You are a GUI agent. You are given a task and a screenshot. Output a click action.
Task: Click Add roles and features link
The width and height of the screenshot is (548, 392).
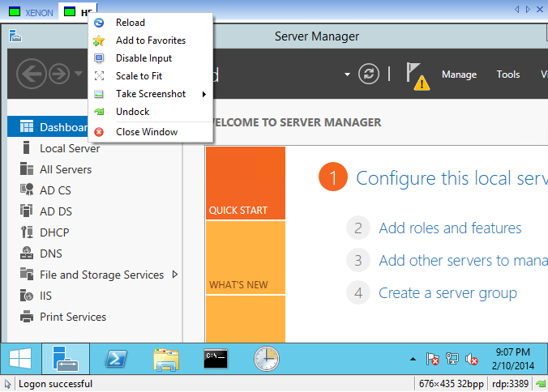coord(450,228)
